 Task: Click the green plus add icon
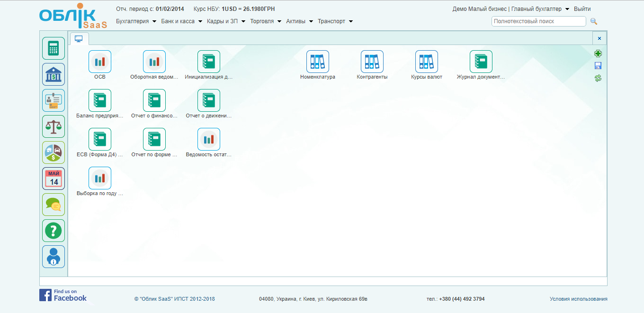pos(598,54)
